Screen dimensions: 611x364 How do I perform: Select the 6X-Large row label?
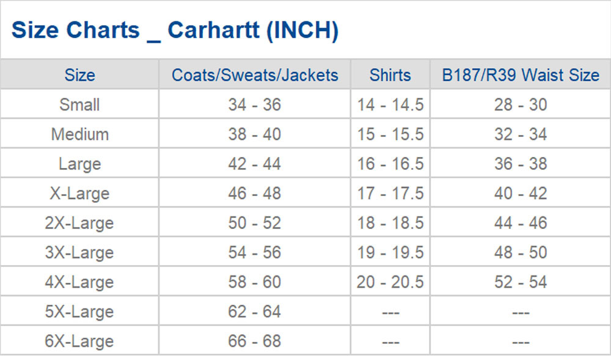(x=79, y=341)
